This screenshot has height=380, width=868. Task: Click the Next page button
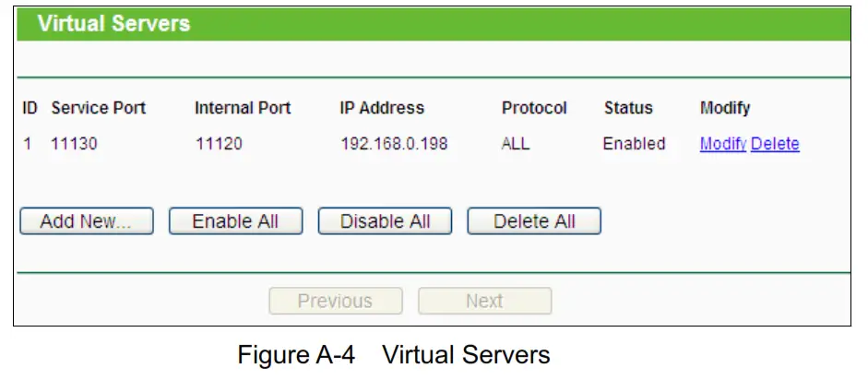(484, 301)
